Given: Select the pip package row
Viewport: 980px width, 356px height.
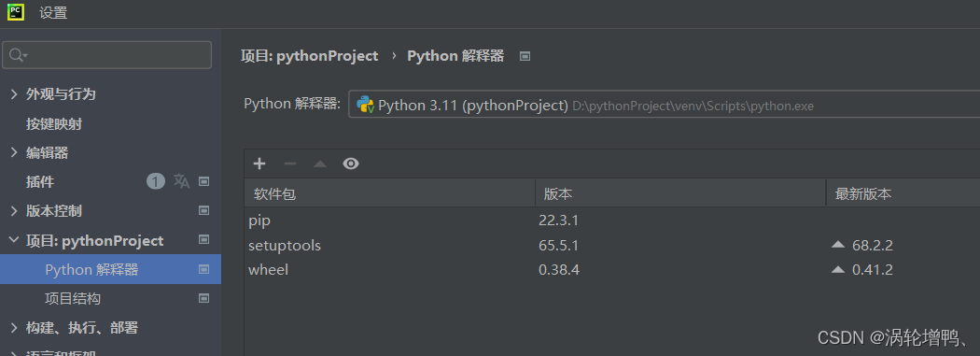Looking at the screenshot, I should pyautogui.click(x=612, y=221).
